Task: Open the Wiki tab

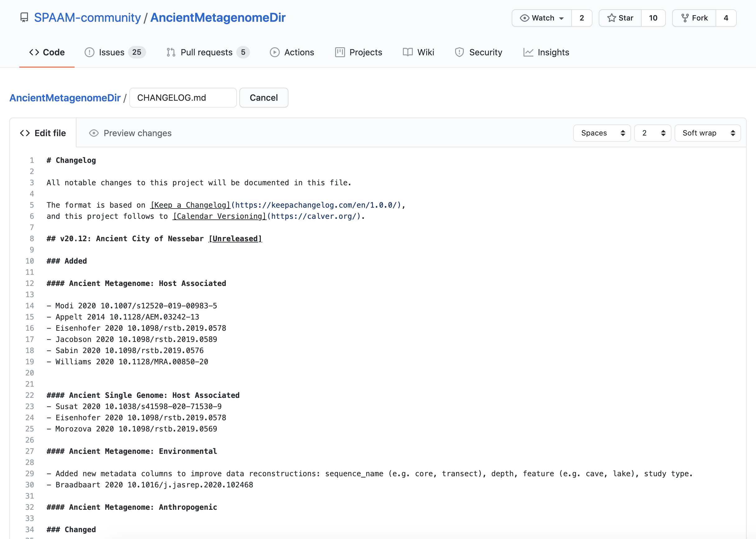Action: coord(418,52)
